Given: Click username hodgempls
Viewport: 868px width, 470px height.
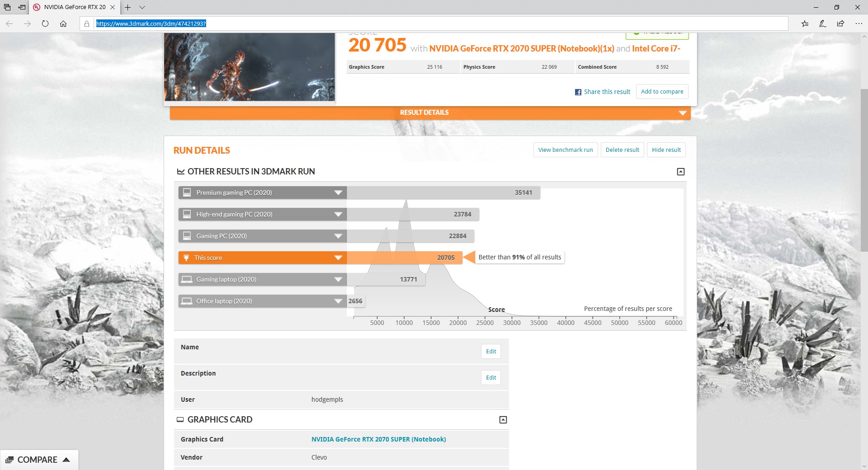Looking at the screenshot, I should 327,399.
